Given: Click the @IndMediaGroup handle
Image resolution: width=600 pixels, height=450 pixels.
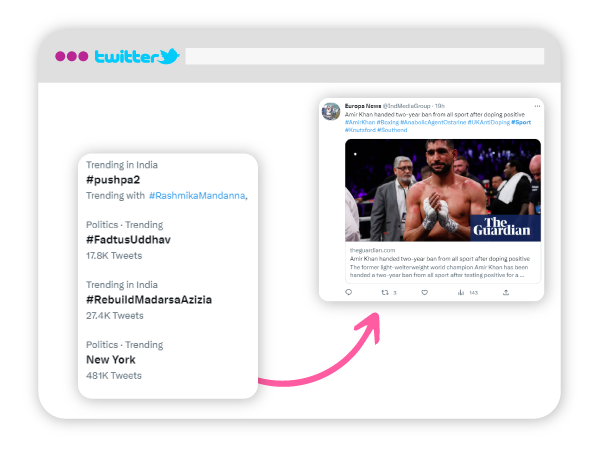Looking at the screenshot, I should (x=406, y=106).
